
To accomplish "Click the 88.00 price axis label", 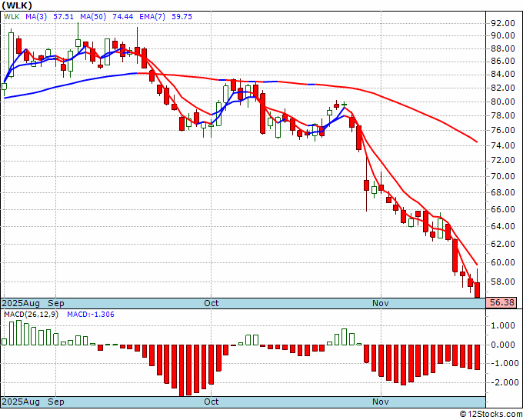I will 503,48.
